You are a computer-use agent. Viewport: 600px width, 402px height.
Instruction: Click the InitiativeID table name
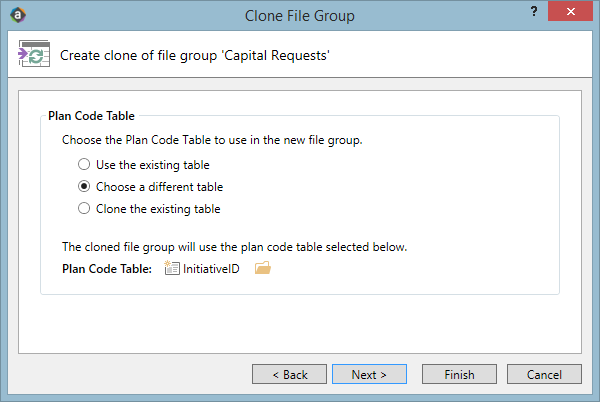click(211, 269)
